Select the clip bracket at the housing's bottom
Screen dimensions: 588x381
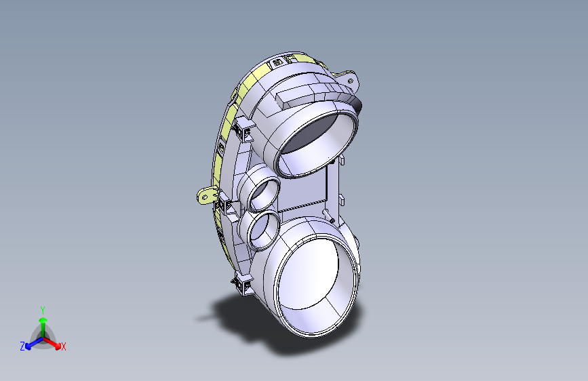(x=243, y=284)
